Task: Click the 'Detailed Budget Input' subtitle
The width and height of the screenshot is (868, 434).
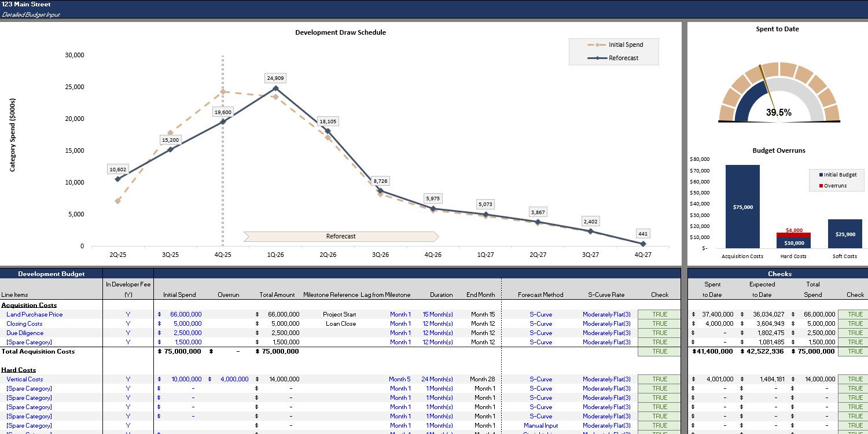Action: (31, 14)
